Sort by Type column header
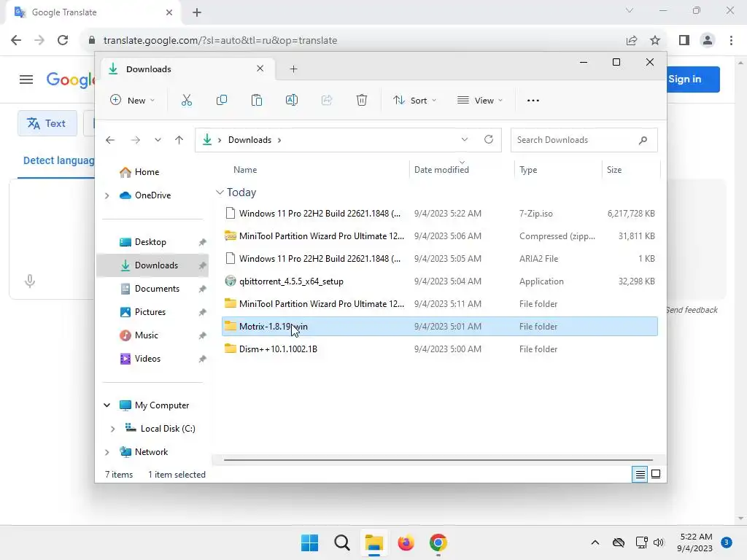The image size is (747, 560). [528, 169]
